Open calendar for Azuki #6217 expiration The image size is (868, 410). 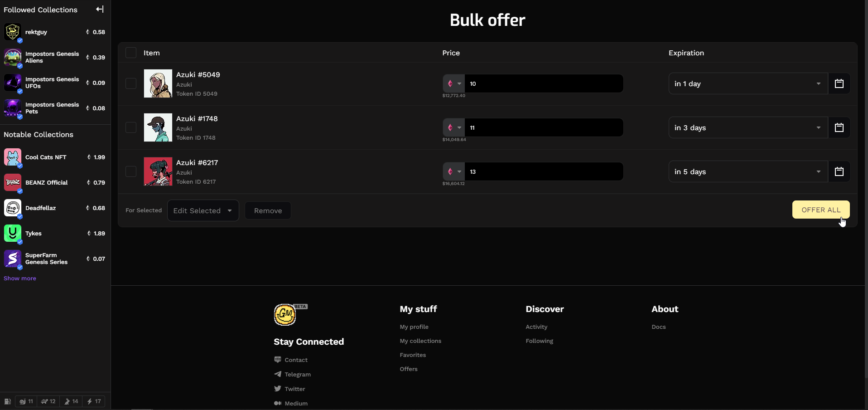tap(839, 171)
